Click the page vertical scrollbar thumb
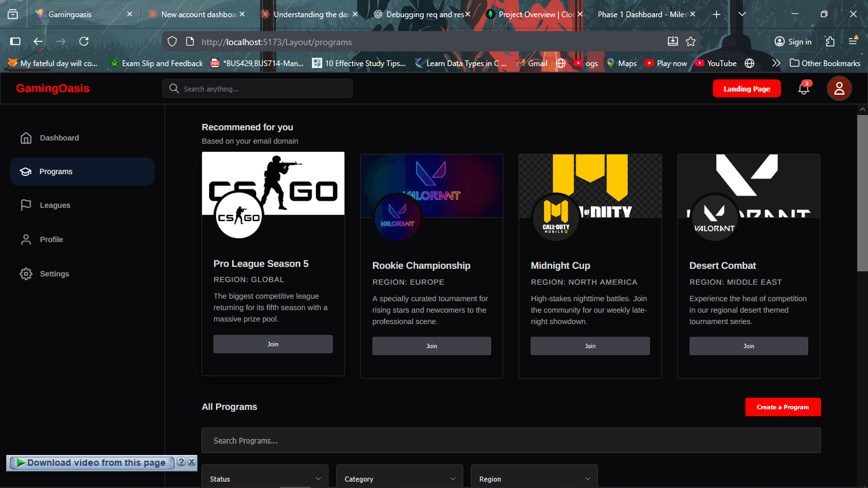Viewport: 868px width, 488px height. pyautogui.click(x=862, y=194)
